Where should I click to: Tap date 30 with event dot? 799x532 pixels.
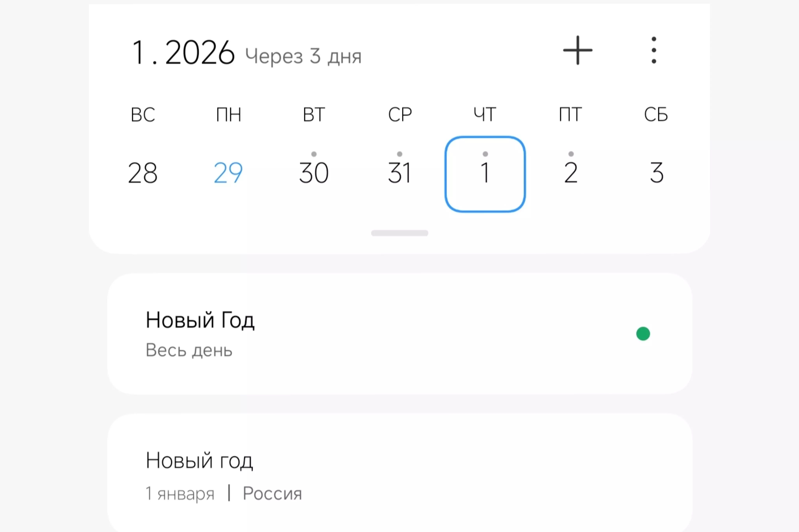[314, 172]
